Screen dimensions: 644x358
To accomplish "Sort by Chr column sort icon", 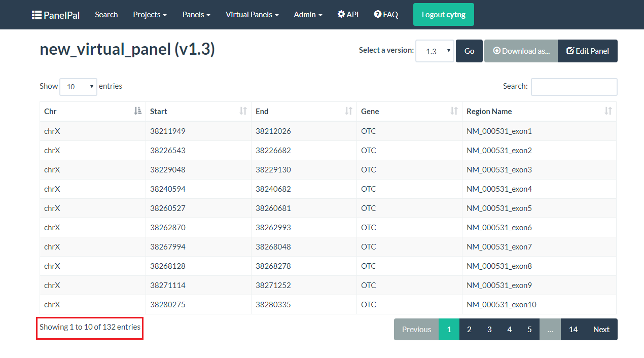I will [x=137, y=111].
